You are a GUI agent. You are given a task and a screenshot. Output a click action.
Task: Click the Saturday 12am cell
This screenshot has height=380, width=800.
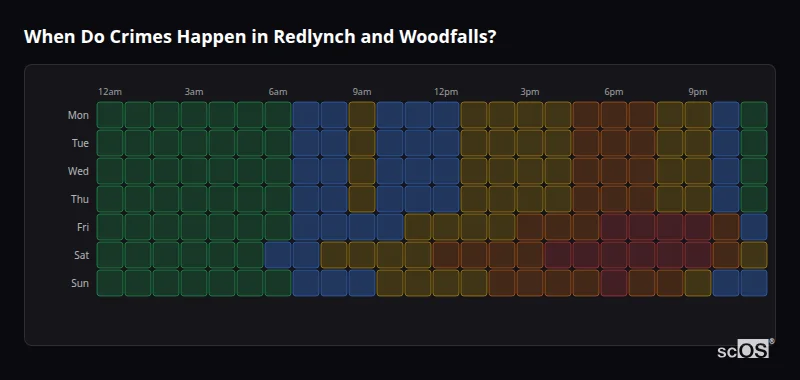[x=110, y=255]
